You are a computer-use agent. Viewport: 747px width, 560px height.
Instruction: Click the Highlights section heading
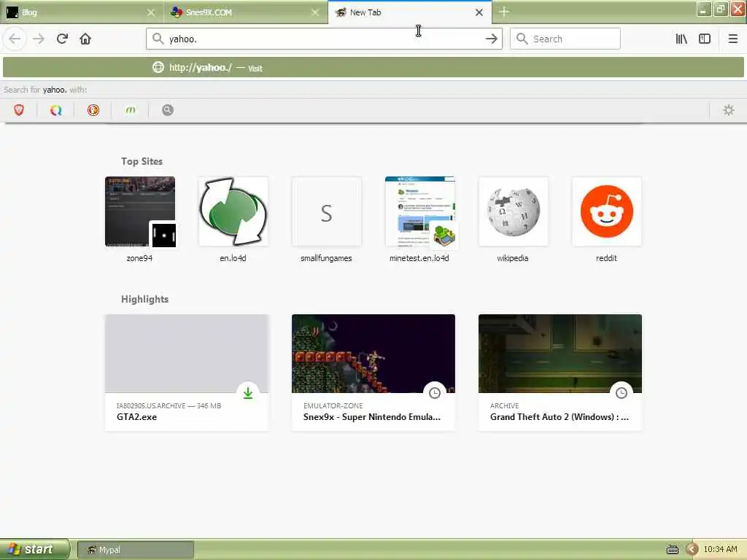(145, 299)
